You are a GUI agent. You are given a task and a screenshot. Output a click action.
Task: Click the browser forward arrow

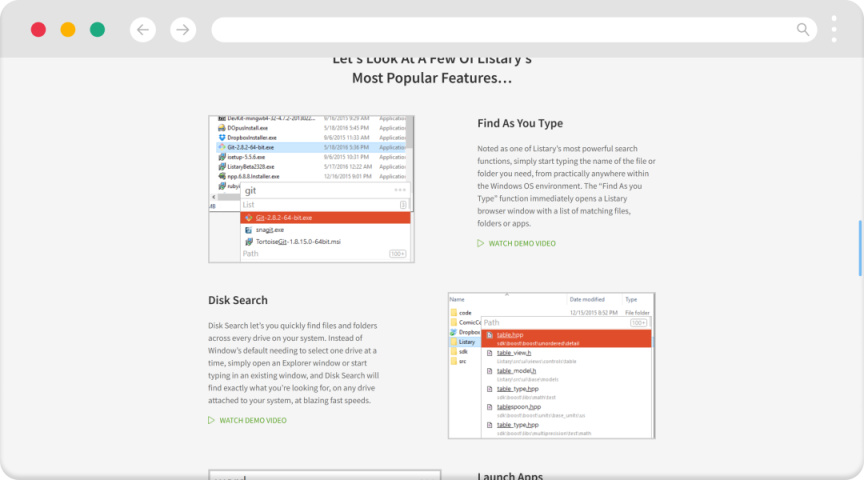(183, 30)
